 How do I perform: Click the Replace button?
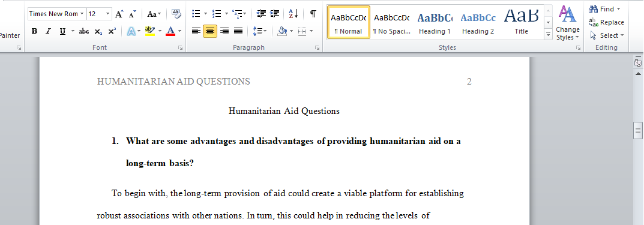606,22
